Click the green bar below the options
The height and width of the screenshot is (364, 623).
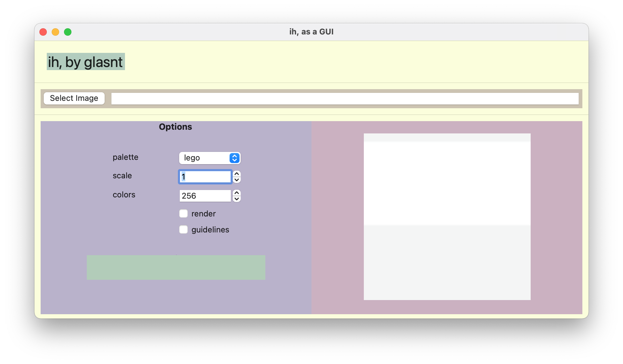tap(176, 267)
